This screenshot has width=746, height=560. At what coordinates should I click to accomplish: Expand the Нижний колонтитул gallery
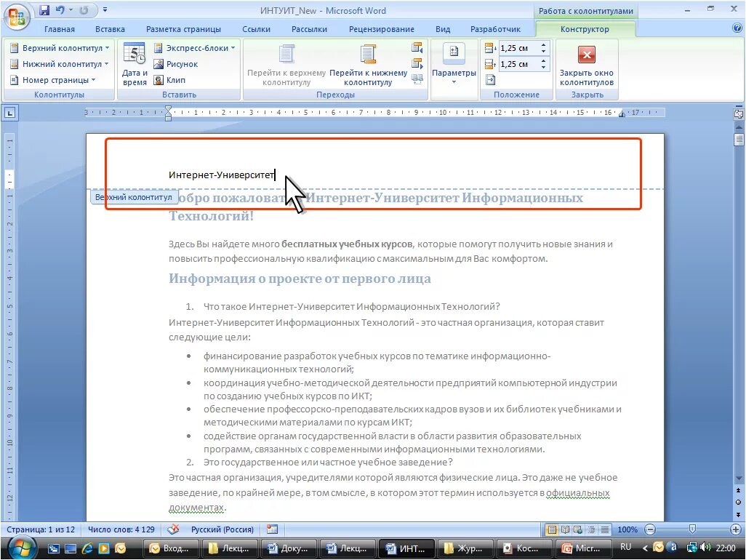click(x=60, y=64)
